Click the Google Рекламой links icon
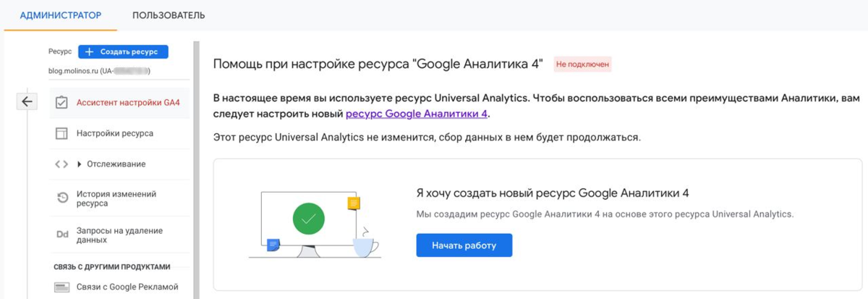Image resolution: width=868 pixels, height=299 pixels. (62, 287)
